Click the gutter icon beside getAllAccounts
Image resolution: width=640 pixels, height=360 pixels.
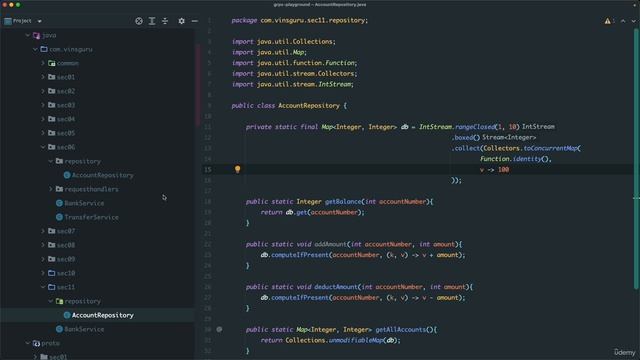(219, 329)
